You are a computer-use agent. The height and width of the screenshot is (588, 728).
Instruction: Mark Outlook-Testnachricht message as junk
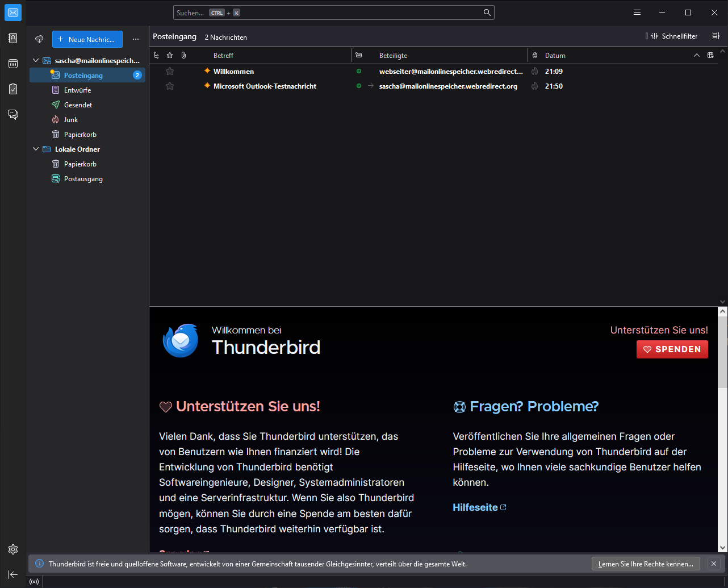[x=534, y=86]
